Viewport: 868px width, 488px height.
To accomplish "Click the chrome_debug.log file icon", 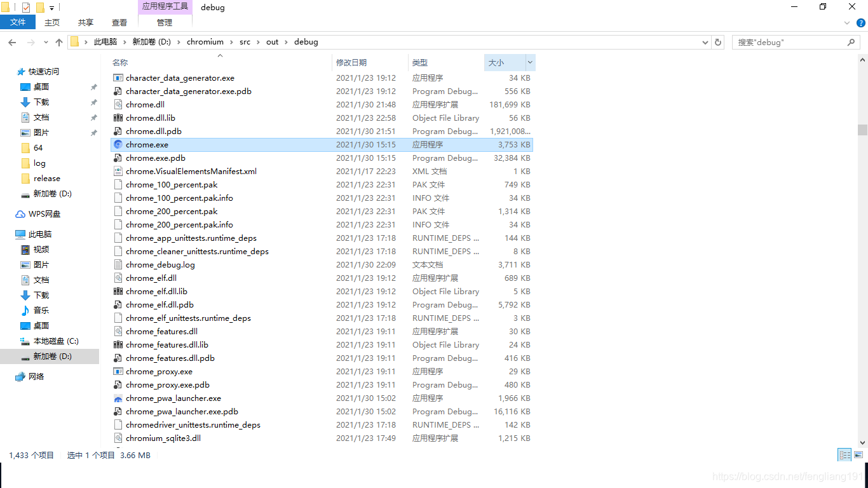I will click(118, 264).
